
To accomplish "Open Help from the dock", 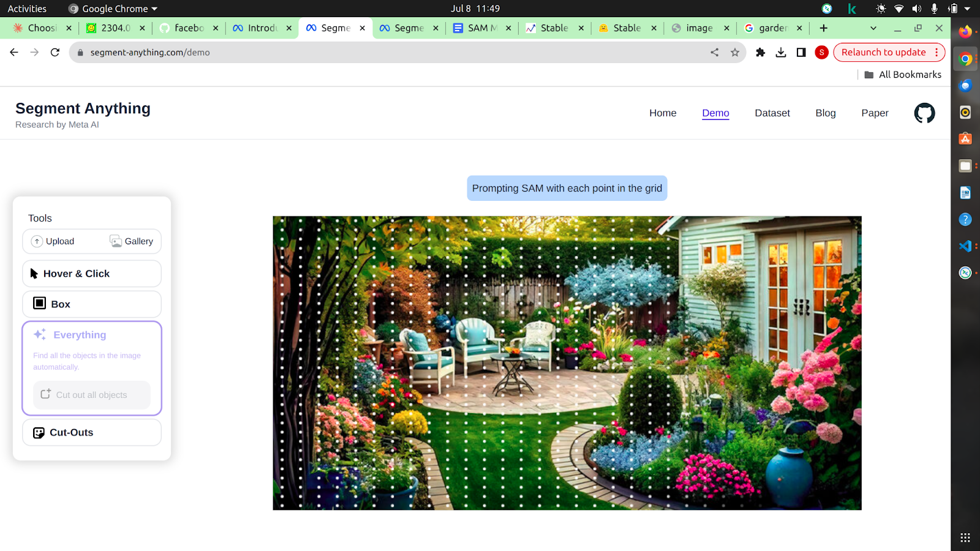I will (965, 219).
